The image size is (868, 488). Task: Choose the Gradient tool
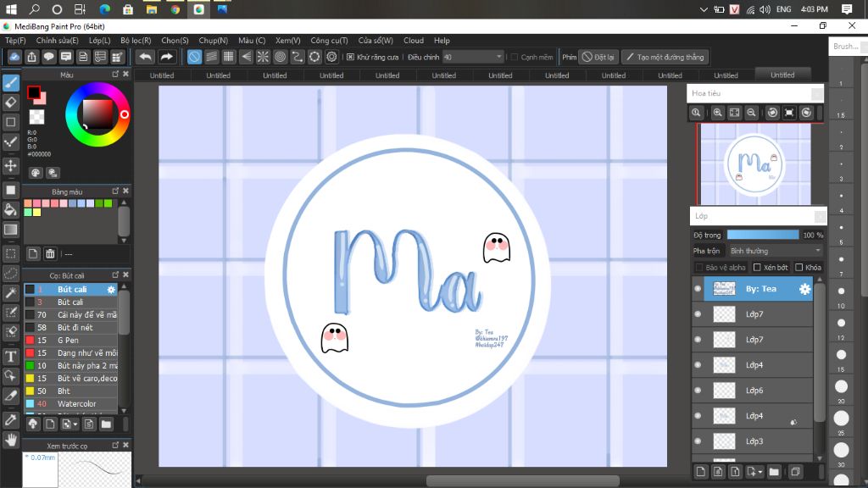tap(10, 230)
